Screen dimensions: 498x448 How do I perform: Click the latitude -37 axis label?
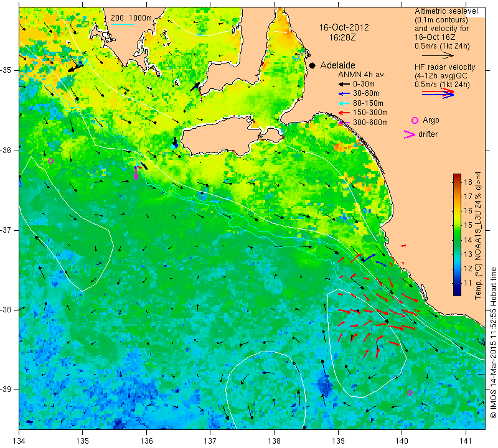pos(6,230)
